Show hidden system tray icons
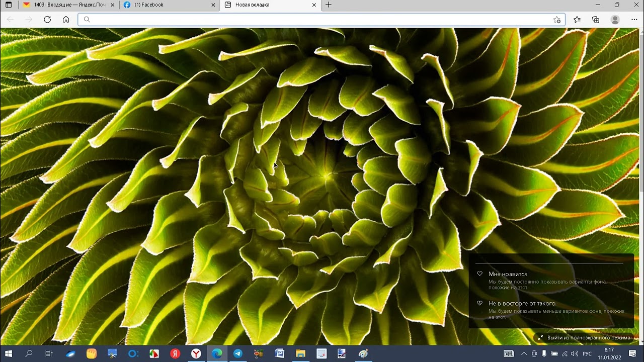The height and width of the screenshot is (362, 644). [x=524, y=354]
